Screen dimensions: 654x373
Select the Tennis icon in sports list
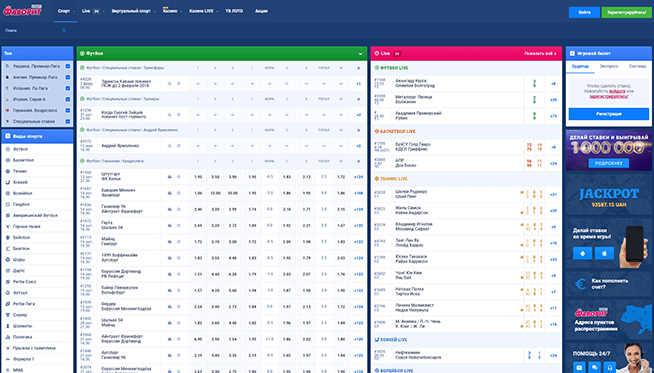(8, 171)
